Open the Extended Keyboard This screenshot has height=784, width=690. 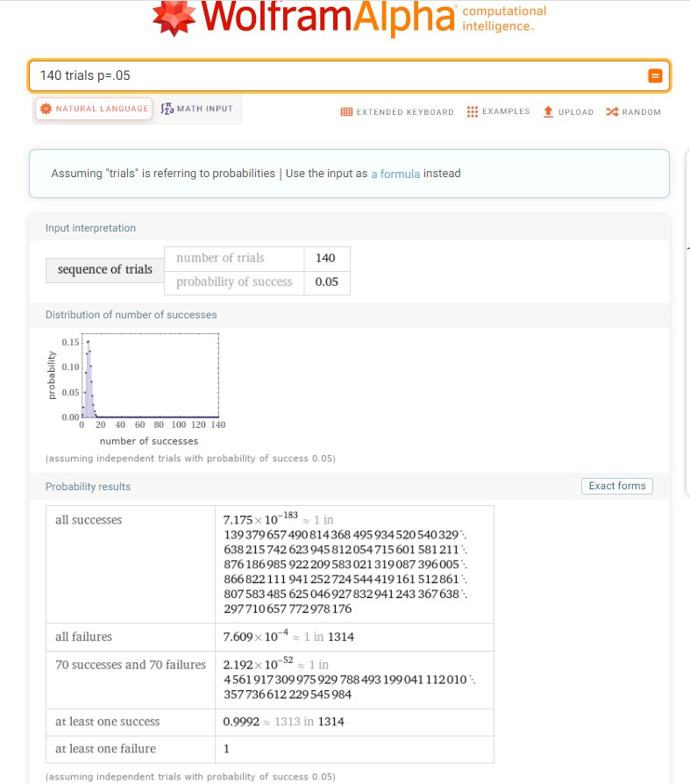click(x=397, y=112)
